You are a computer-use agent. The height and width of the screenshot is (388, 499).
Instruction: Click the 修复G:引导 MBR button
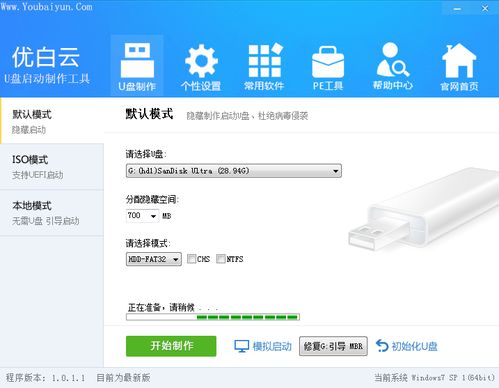tap(333, 346)
